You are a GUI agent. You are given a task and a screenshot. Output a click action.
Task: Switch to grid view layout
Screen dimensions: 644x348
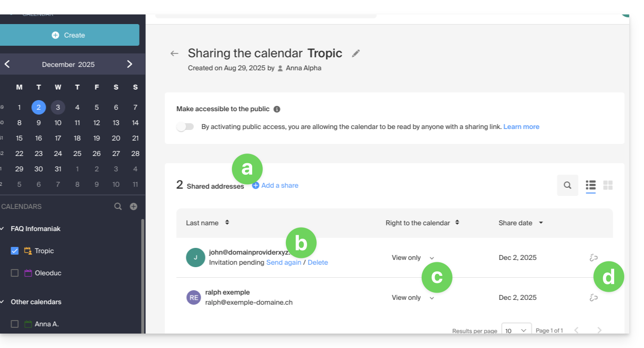click(608, 185)
